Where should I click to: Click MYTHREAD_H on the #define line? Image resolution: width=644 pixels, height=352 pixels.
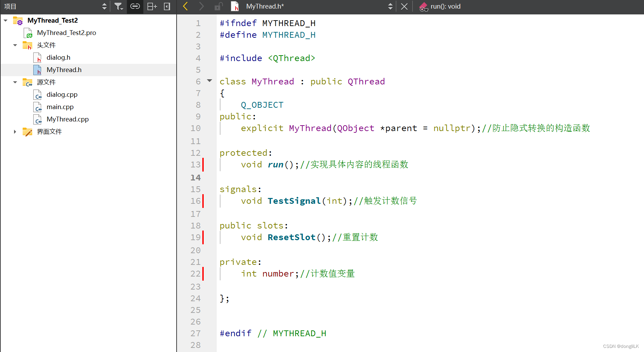(289, 35)
